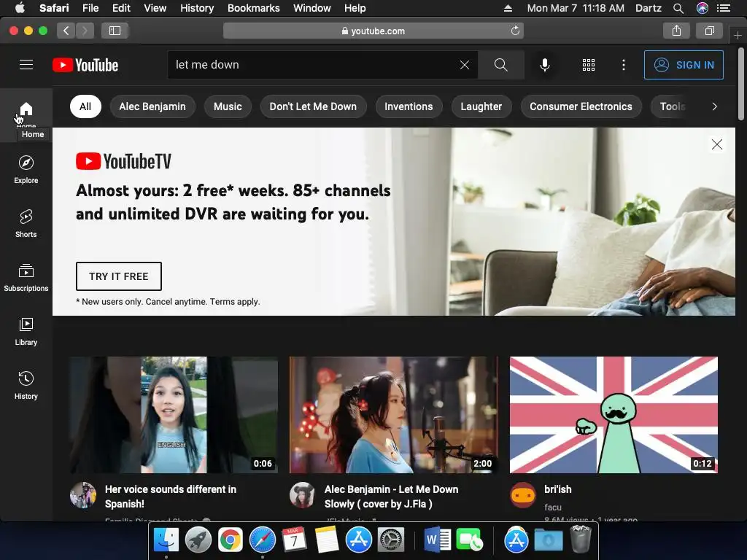Open the J.Fla cover video thumbnail
747x560 pixels.
click(x=393, y=415)
